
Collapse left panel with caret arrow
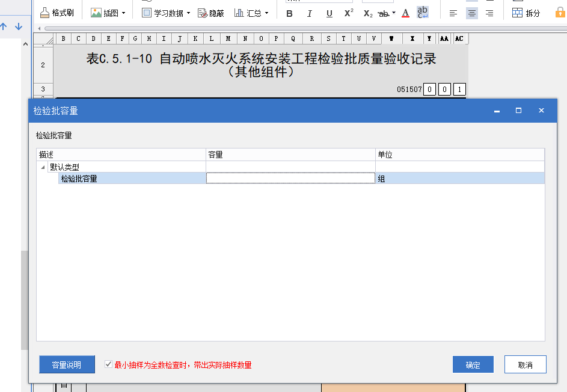(x=25, y=44)
